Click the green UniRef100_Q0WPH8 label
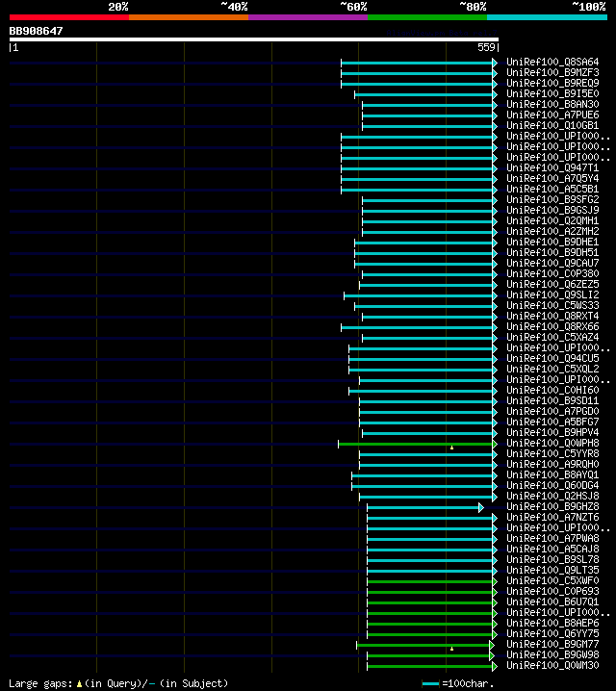 (552, 443)
